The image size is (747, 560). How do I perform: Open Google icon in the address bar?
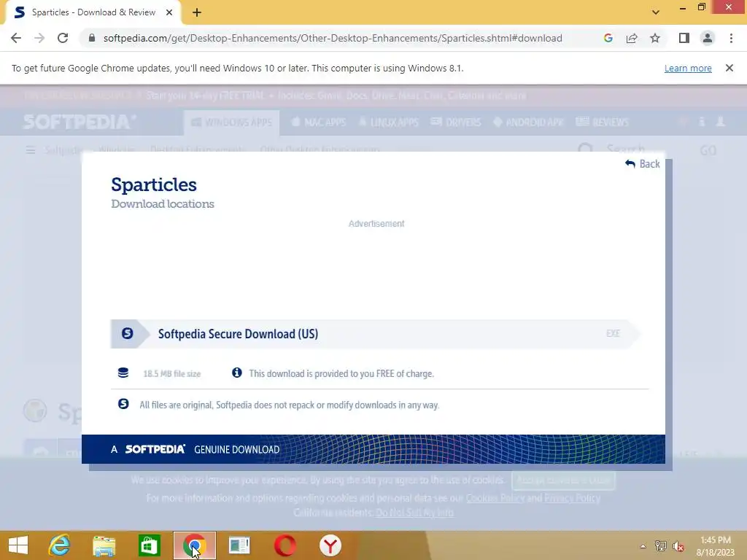pos(608,38)
